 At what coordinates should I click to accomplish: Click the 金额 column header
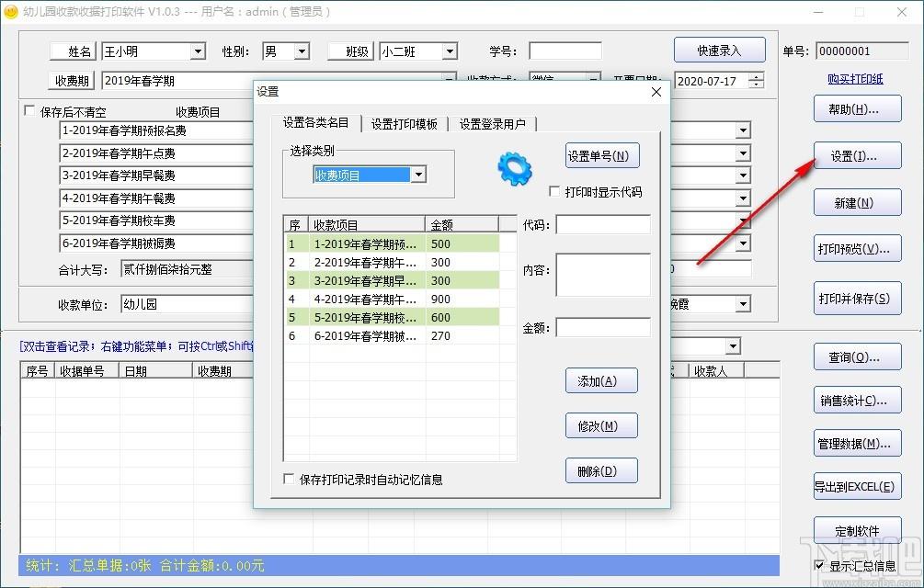click(462, 225)
